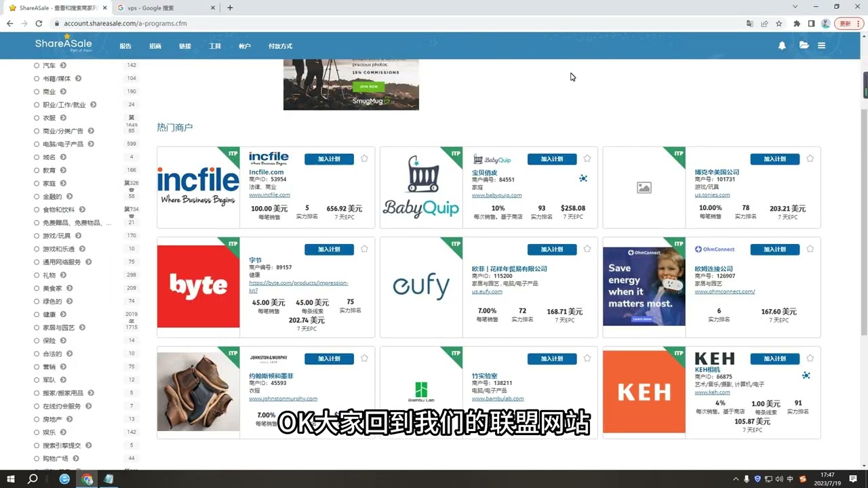Open the 付款方式 menu in ShareASale nav

(x=280, y=46)
